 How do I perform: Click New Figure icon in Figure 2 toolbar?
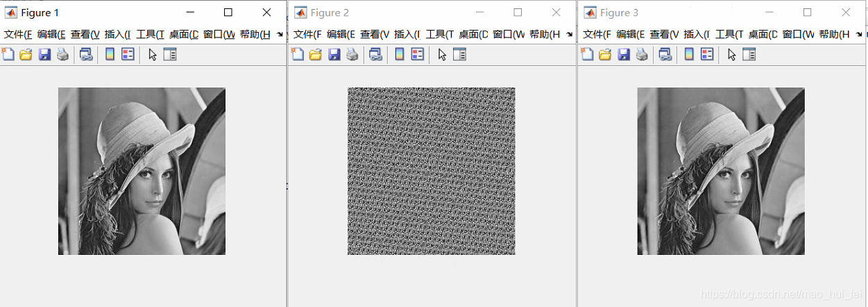(x=298, y=54)
